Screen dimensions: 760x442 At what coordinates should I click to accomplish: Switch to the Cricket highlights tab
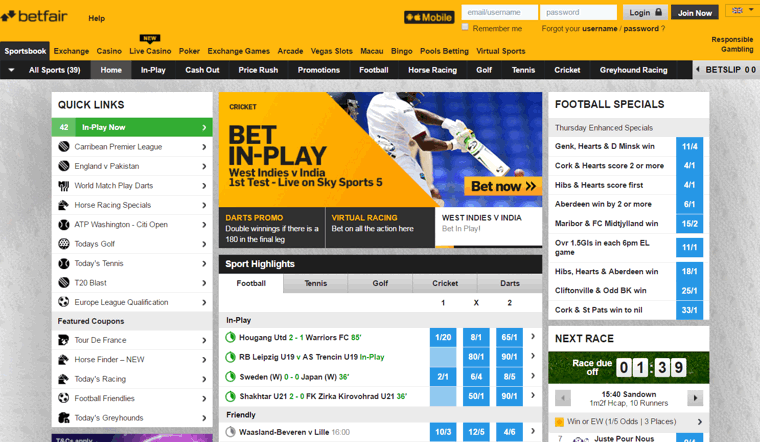(x=445, y=284)
